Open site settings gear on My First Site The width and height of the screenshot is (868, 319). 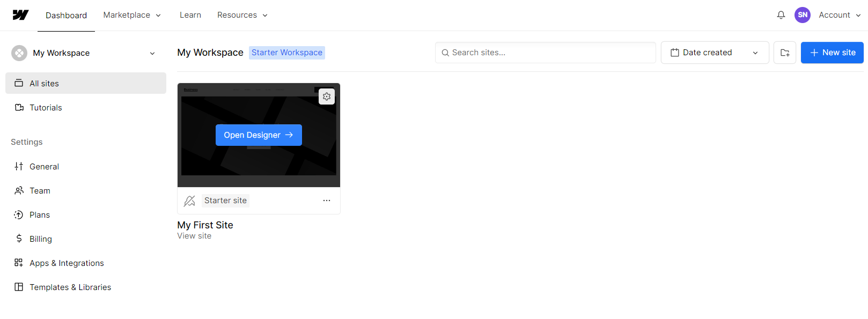pos(327,97)
